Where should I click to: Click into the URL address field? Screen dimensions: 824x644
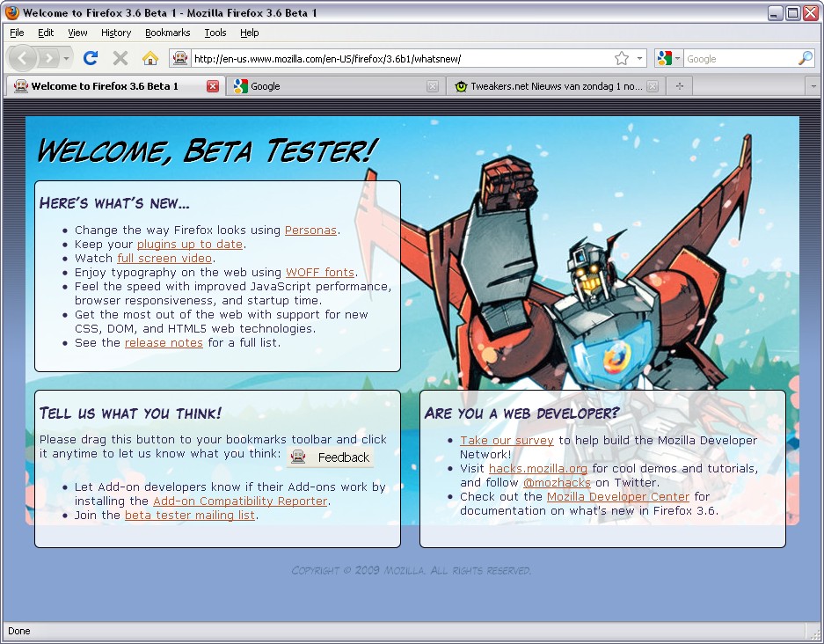coord(401,59)
